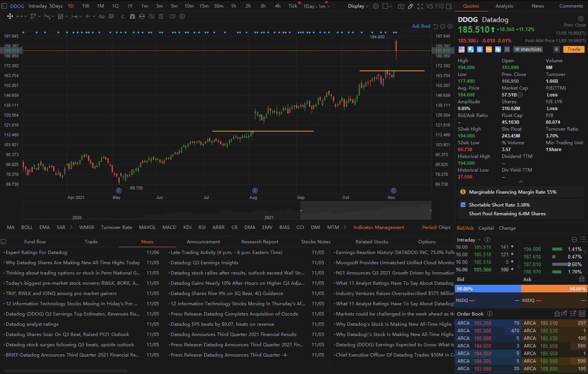Zoom in the chart with plus icon
This screenshot has height=374, width=588.
click(450, 26)
